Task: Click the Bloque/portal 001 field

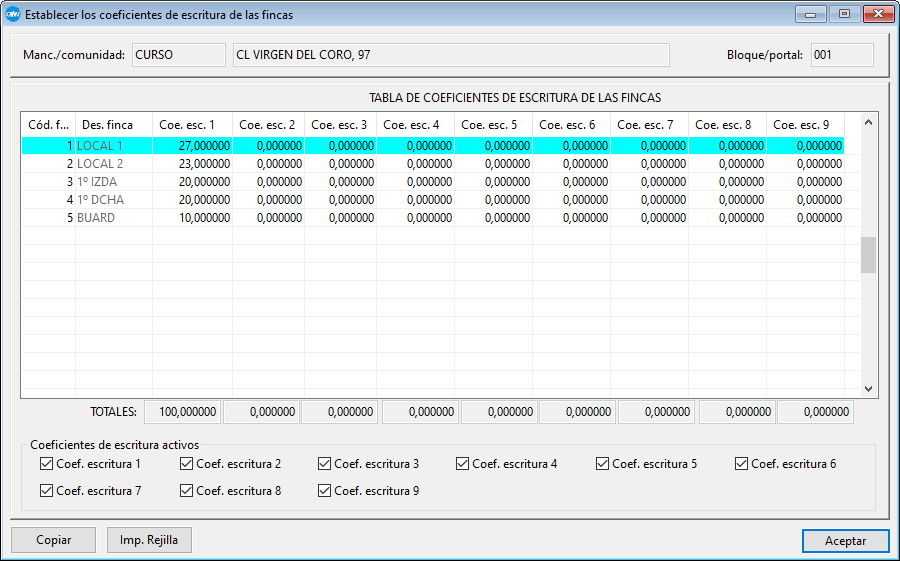Action: [x=841, y=55]
